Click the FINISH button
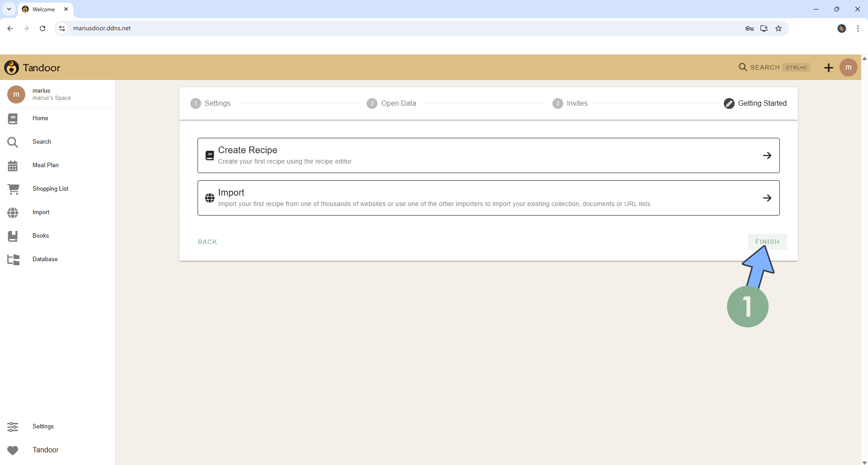Viewport: 868px width, 465px height. [x=767, y=242]
